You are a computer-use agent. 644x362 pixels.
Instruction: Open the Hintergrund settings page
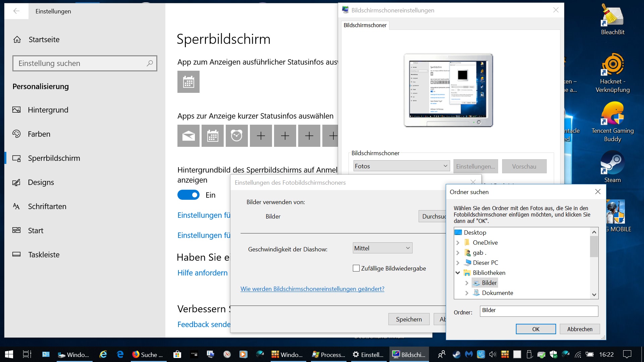coord(48,110)
